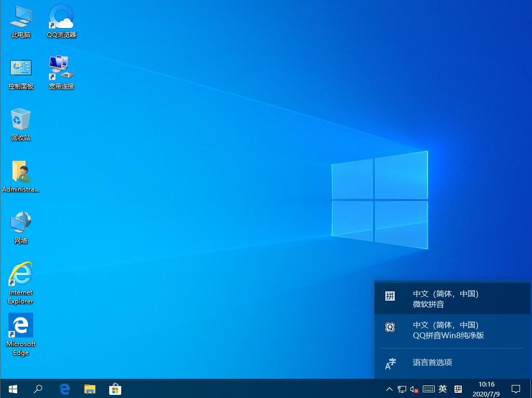Open the 回收站 Recycle Bin
The image size is (532, 398).
[20, 122]
